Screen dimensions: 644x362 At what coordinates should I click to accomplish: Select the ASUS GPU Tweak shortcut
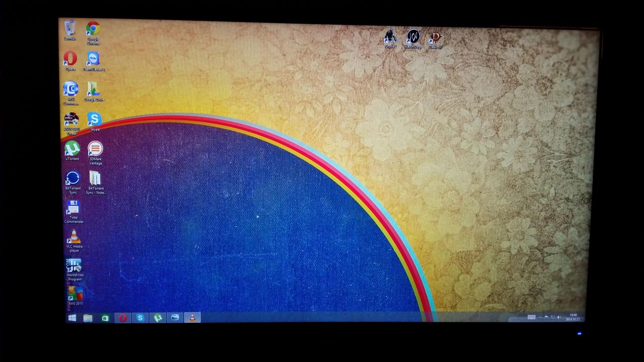coord(71,120)
